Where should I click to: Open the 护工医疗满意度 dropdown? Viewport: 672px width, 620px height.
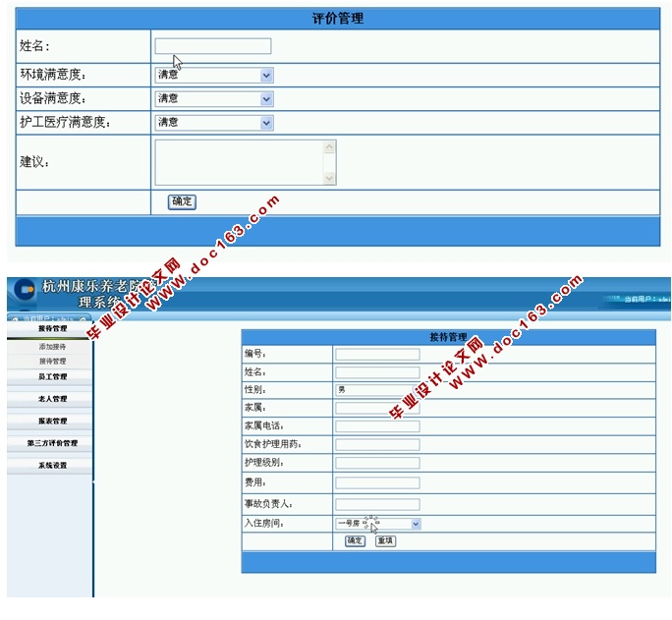[214, 123]
